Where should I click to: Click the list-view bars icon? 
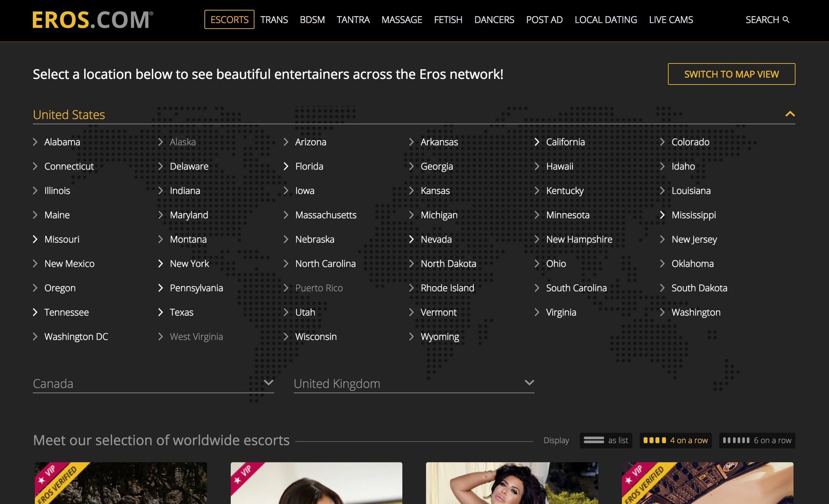[x=594, y=440]
